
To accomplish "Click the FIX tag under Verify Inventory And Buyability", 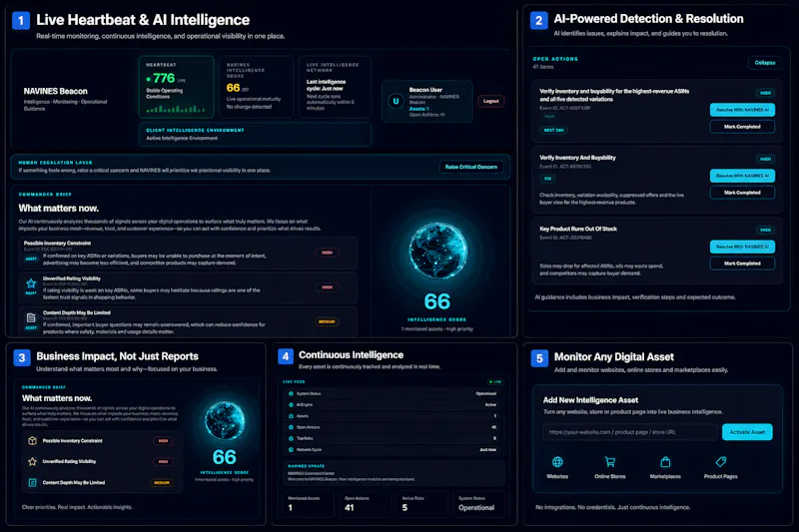I will coord(547,179).
